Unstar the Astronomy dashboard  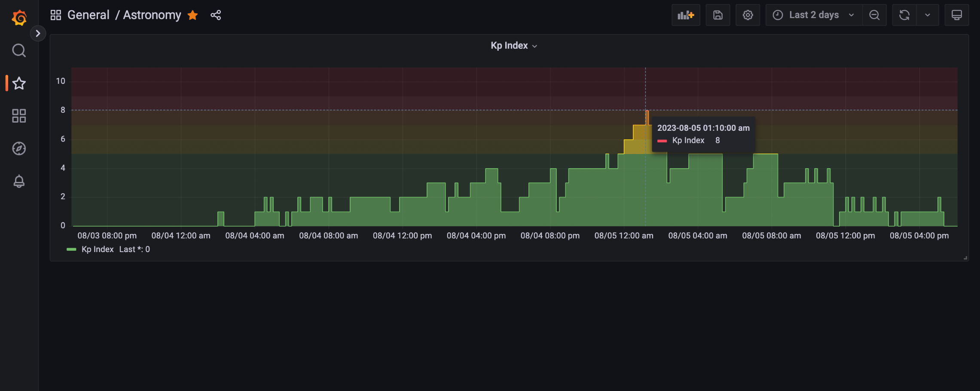pos(192,15)
